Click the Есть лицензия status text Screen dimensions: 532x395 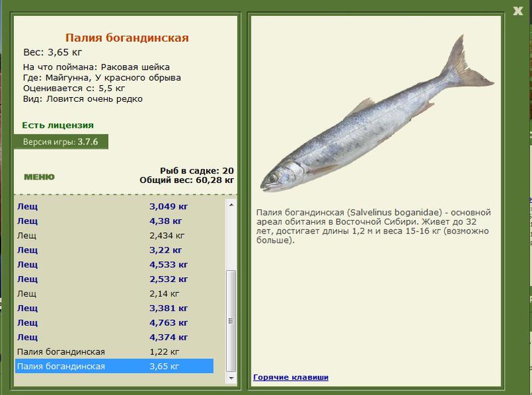[x=58, y=125]
